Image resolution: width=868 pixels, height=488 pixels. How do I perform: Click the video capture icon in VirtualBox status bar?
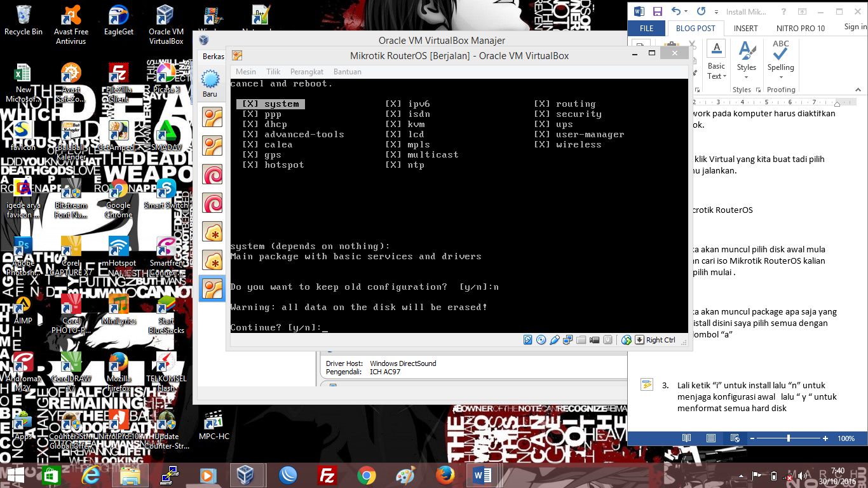(594, 340)
